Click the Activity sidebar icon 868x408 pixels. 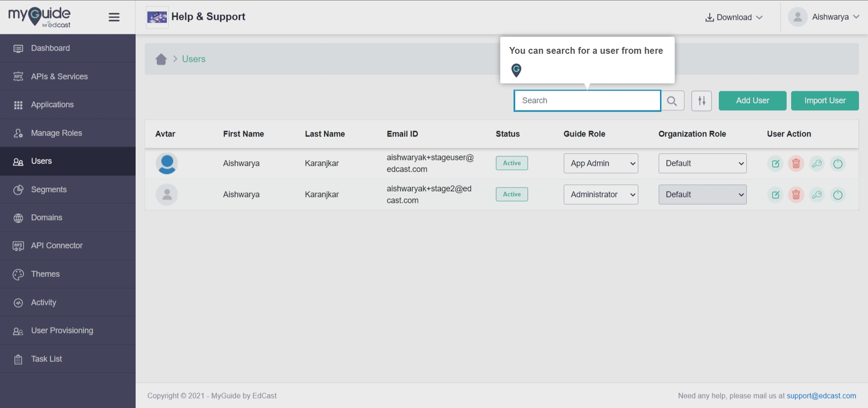[18, 303]
